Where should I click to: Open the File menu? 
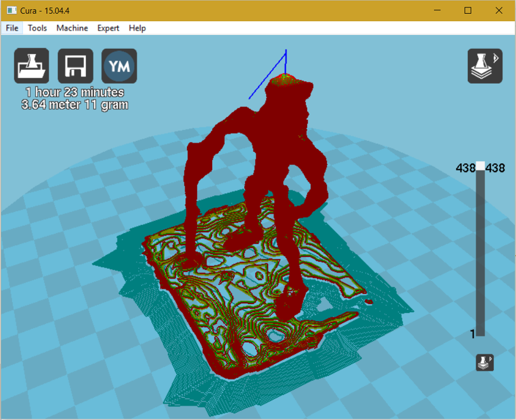click(12, 28)
